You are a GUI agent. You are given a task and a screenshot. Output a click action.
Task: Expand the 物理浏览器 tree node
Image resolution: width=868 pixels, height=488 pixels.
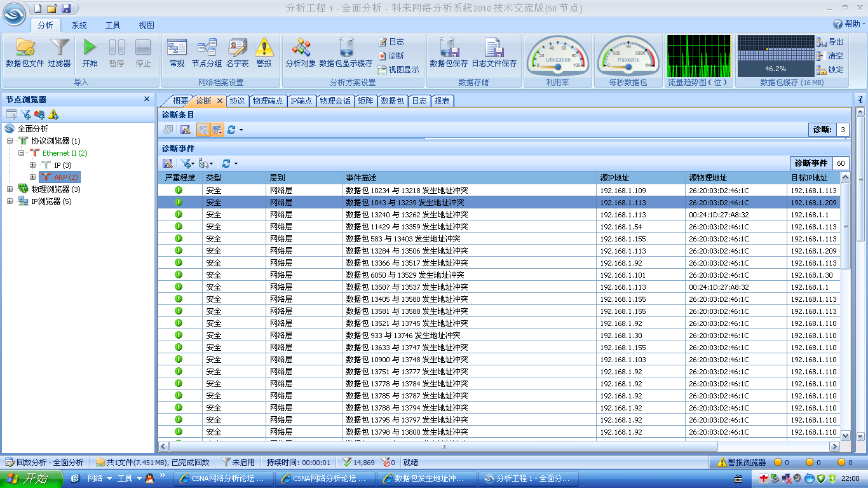point(10,189)
